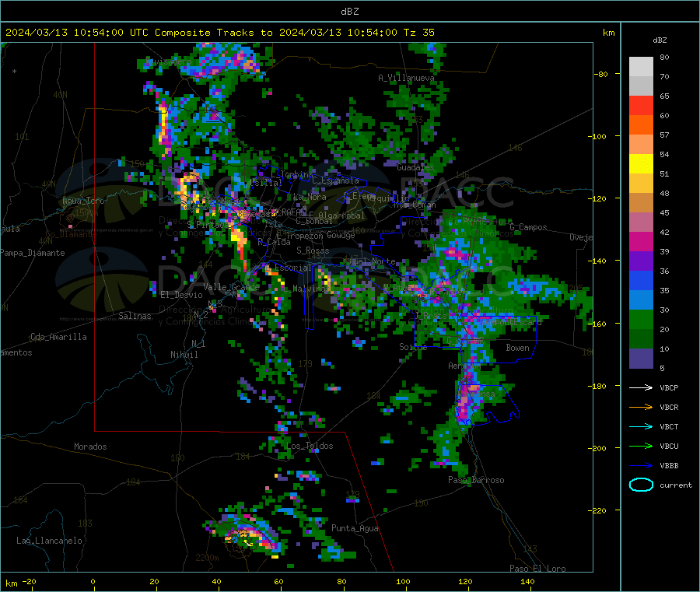Click the 'Lag.Llancanelo' map label
This screenshot has width=700, height=592.
[49, 541]
